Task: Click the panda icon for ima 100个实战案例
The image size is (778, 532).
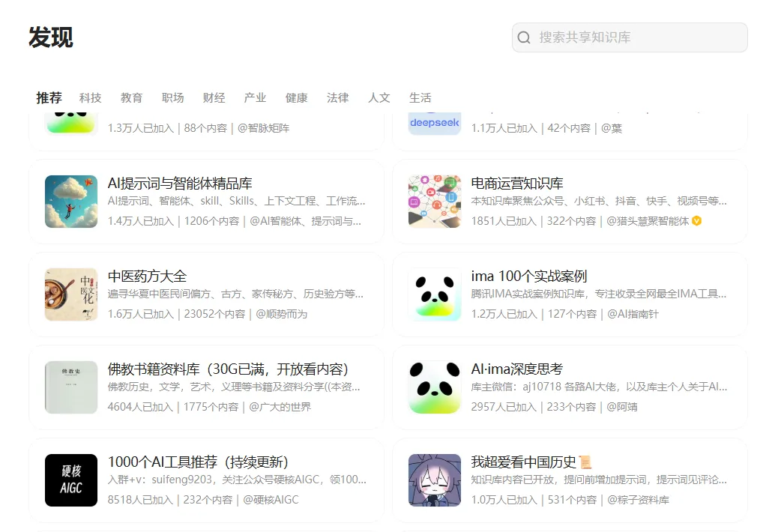Action: tap(435, 294)
